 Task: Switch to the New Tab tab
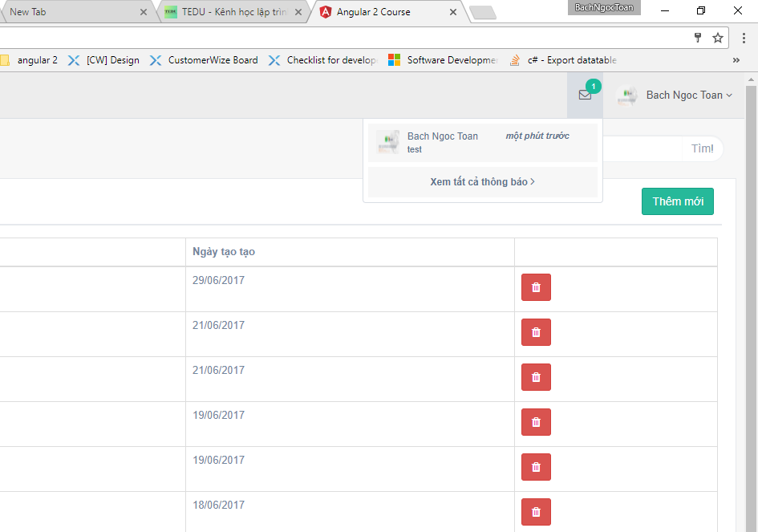tap(72, 12)
